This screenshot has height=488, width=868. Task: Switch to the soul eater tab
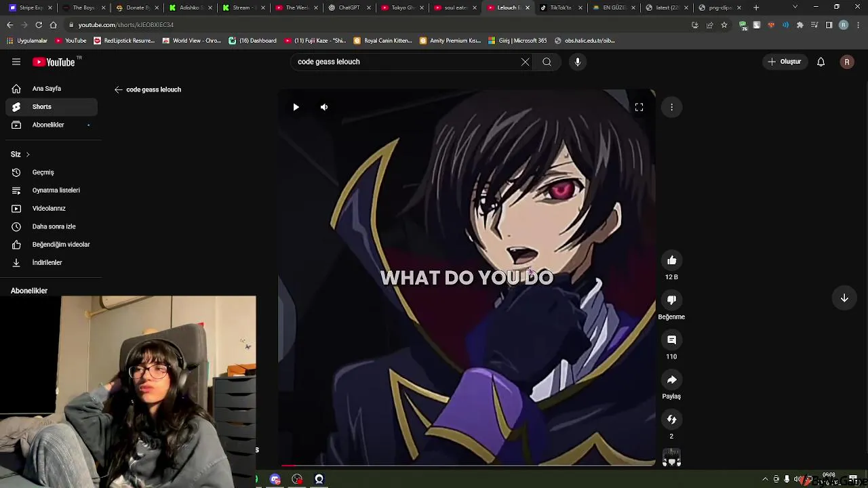(x=456, y=7)
